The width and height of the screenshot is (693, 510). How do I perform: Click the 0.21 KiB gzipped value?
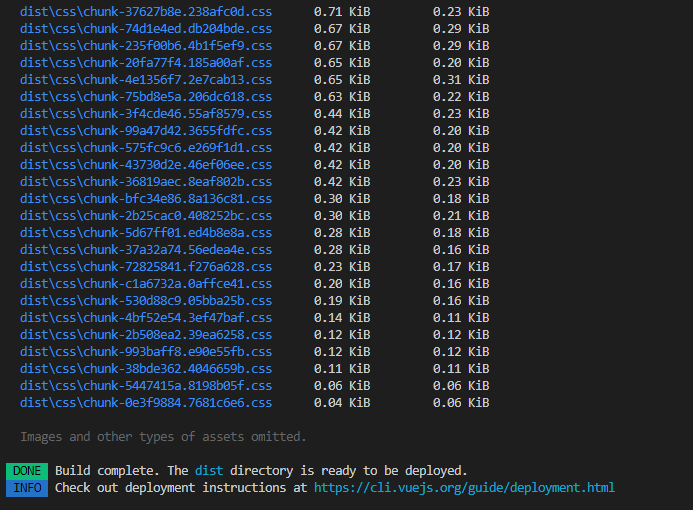coord(461,216)
